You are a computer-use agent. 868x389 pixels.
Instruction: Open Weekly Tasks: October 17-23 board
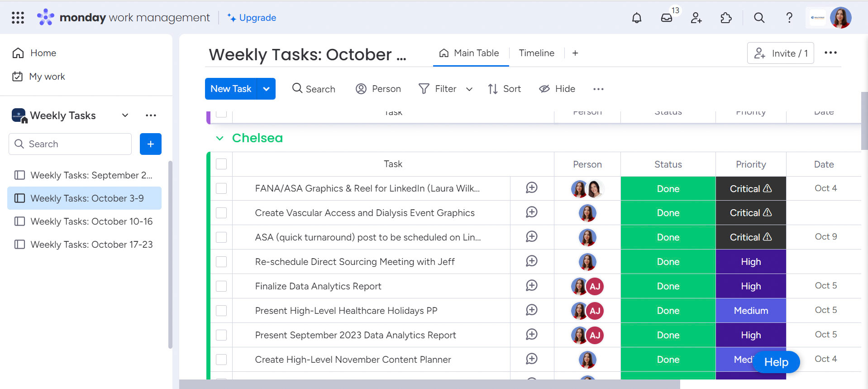pos(84,245)
